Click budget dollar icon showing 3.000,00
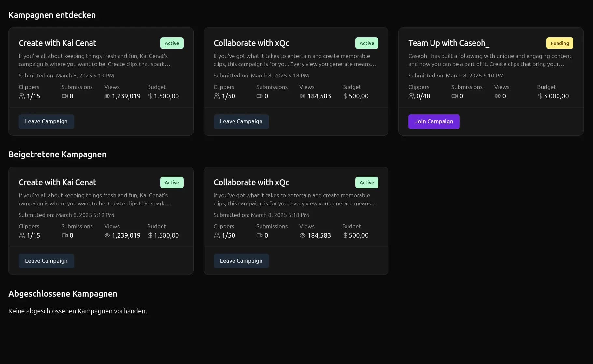593x364 pixels. (x=540, y=96)
